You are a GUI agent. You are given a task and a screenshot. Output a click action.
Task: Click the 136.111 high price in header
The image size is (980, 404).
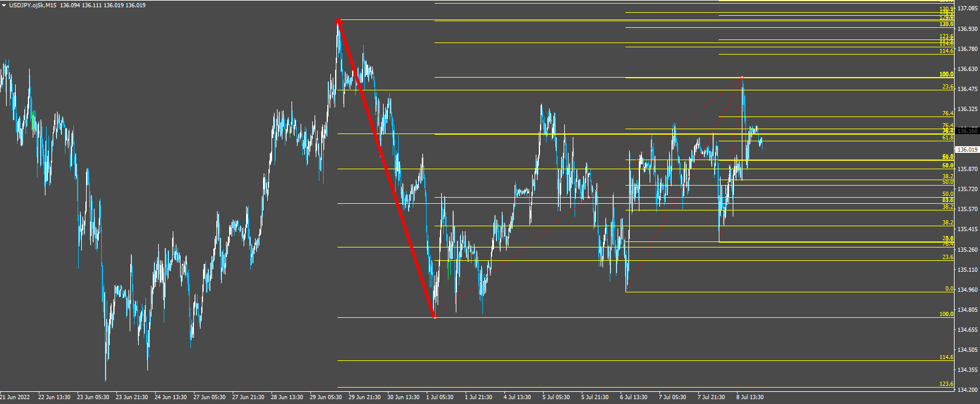click(92, 5)
